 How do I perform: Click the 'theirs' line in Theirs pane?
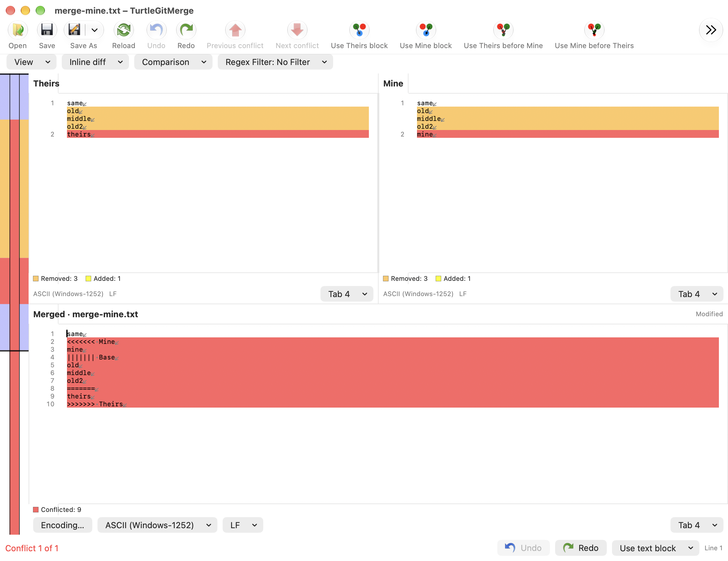click(218, 134)
